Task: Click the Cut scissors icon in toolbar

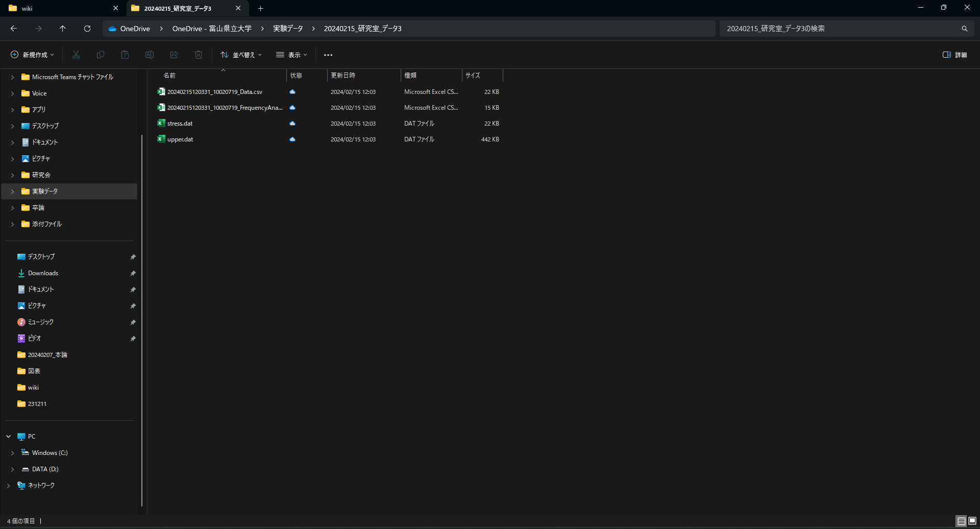Action: pos(76,55)
